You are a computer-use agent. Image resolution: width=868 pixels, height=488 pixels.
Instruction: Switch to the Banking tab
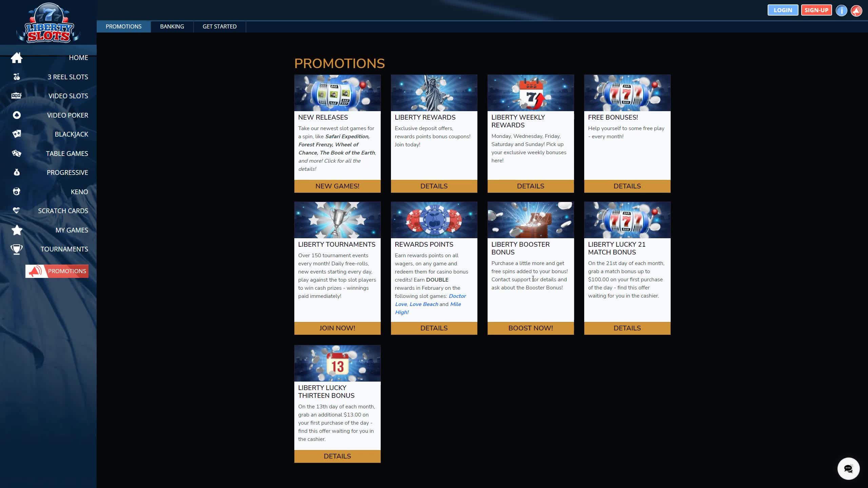172,26
